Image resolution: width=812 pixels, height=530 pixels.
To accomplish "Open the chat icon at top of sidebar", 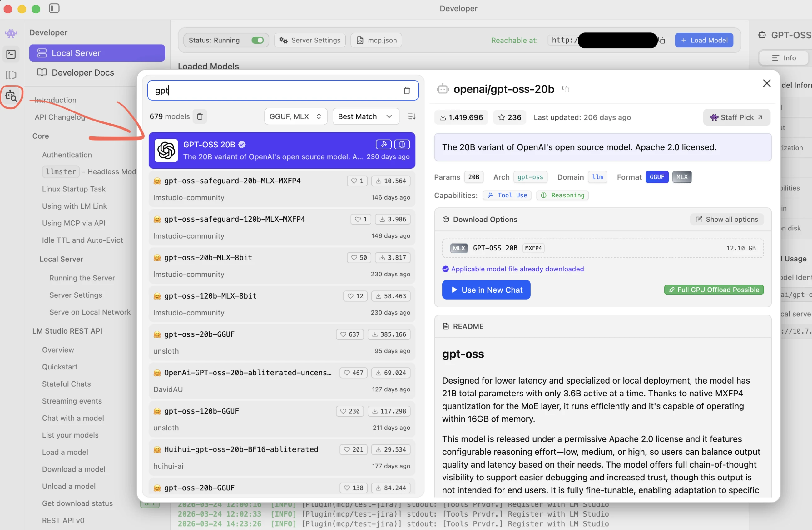I will pos(11,33).
